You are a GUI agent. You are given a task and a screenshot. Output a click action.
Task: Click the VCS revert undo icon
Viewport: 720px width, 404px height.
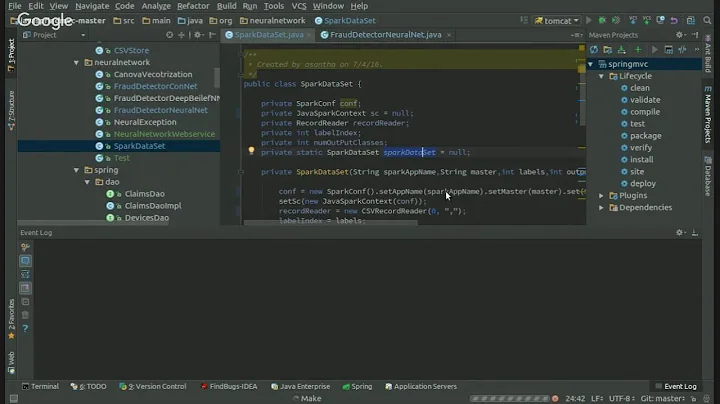coord(674,20)
